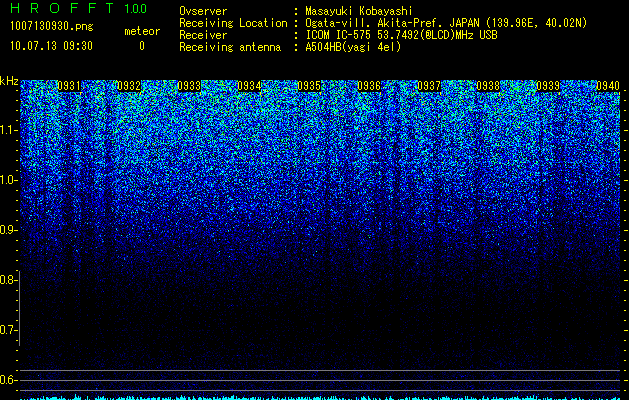Click the Receiving antenna label
629x400 pixels.
[230, 47]
